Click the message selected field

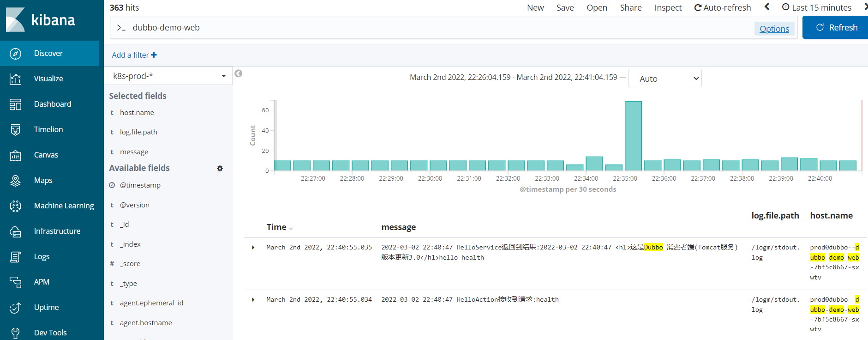[134, 152]
